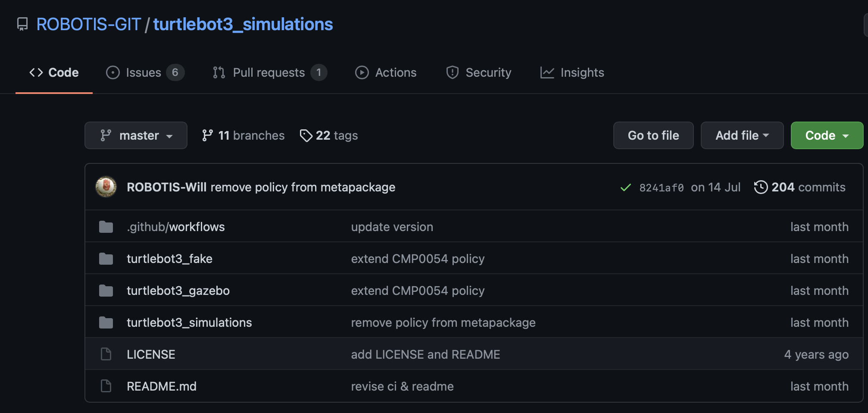Open commit hash 8241af0

662,188
